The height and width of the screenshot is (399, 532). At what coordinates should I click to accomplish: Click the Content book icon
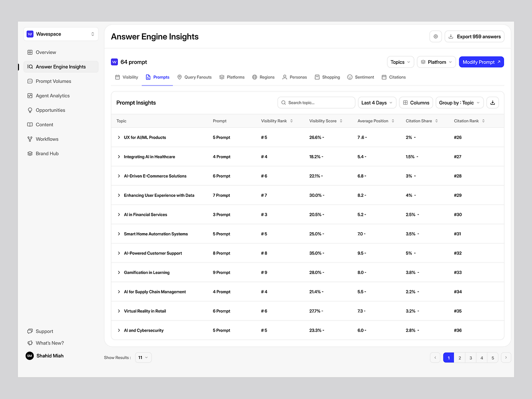click(x=30, y=125)
